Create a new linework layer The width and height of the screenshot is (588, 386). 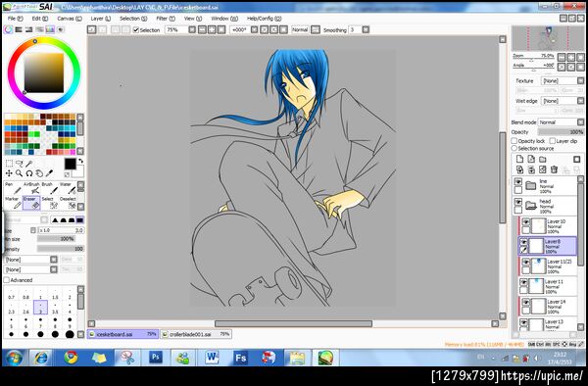click(531, 160)
